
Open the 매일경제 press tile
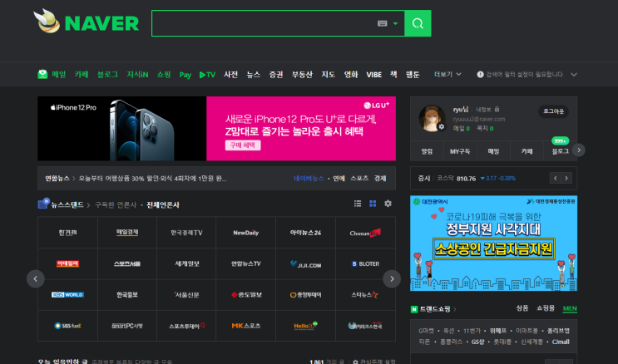click(x=127, y=233)
